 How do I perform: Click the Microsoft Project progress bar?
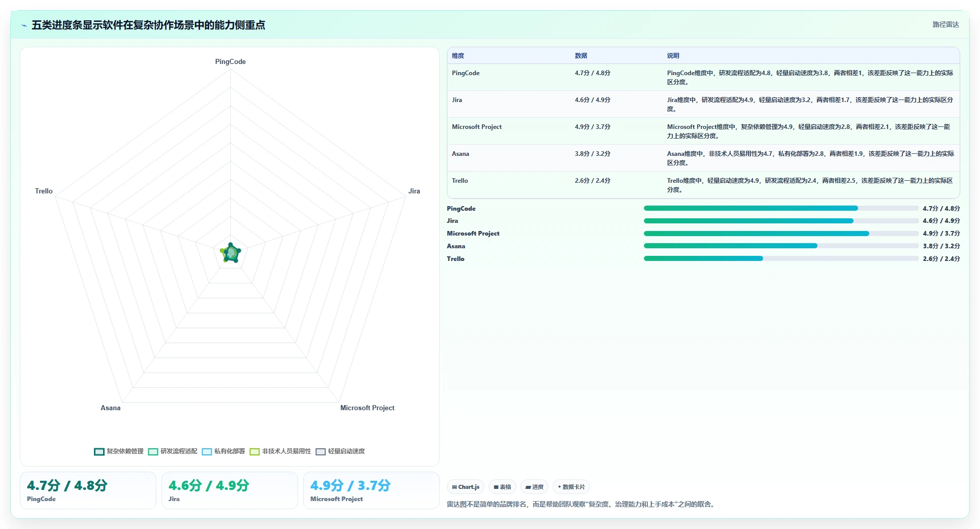[x=781, y=234]
